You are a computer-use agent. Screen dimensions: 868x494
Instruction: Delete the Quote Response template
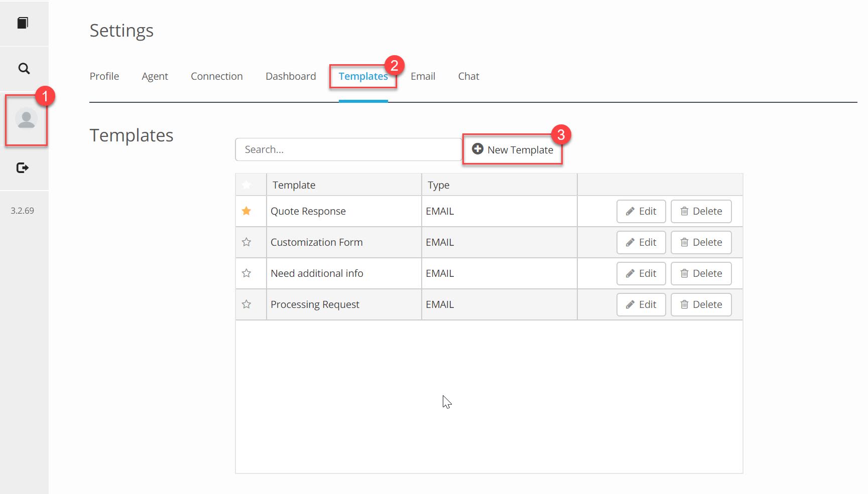(701, 211)
